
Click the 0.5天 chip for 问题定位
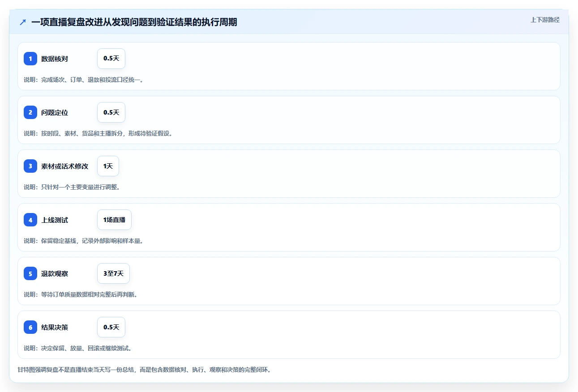(x=111, y=112)
